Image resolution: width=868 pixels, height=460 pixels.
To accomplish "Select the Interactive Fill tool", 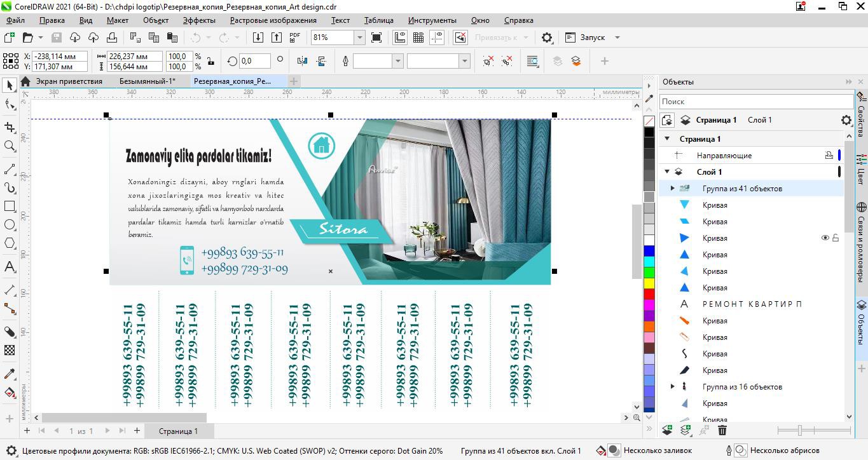I will click(x=10, y=393).
